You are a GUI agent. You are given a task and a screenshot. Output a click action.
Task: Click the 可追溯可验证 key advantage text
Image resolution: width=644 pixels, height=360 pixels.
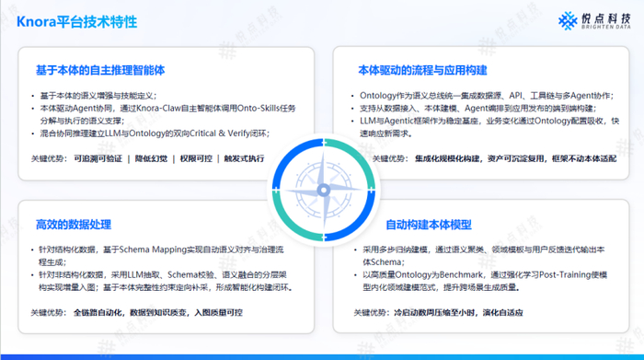(98, 158)
